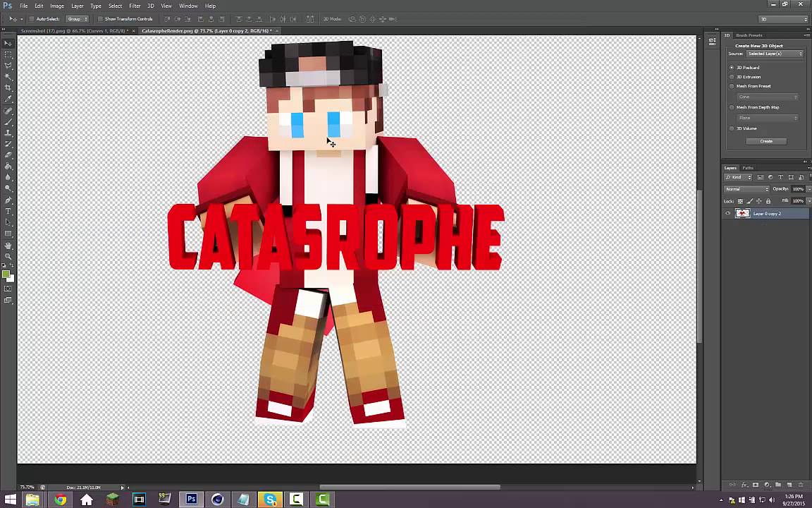Filter layers by adjustment layer type

click(770, 177)
